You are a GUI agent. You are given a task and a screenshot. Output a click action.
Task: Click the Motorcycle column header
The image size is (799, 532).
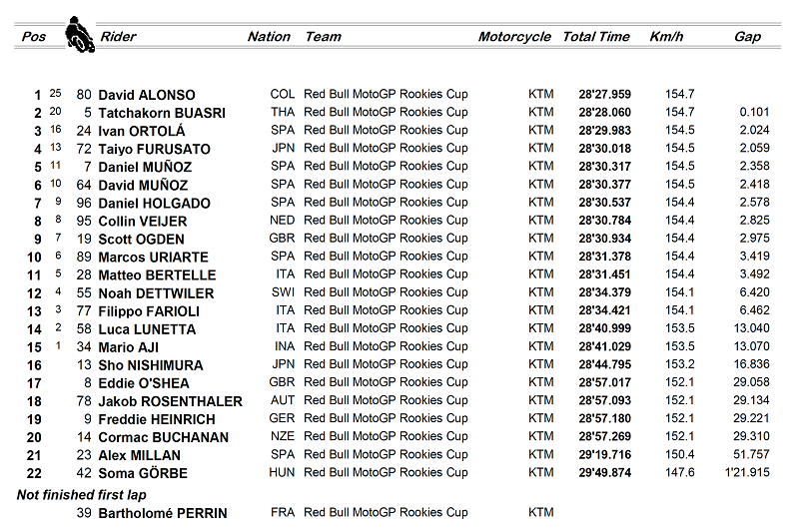pyautogui.click(x=514, y=37)
